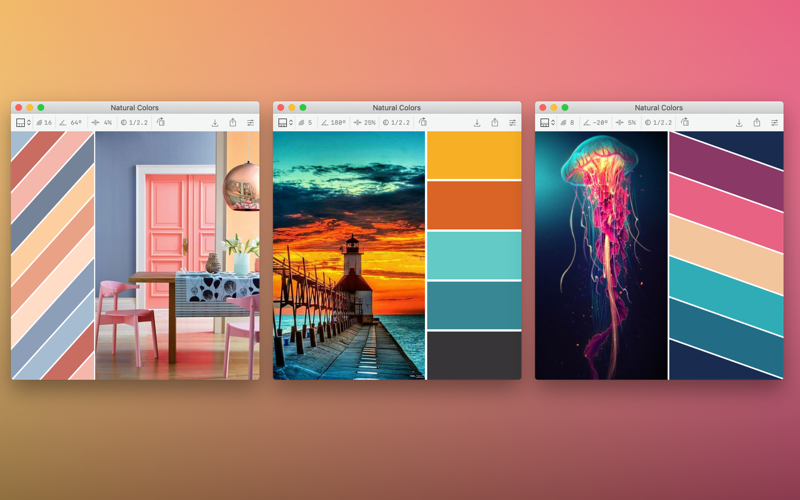This screenshot has width=800, height=500.
Task: Click the share icon in the lighthouse window
Action: tap(494, 122)
